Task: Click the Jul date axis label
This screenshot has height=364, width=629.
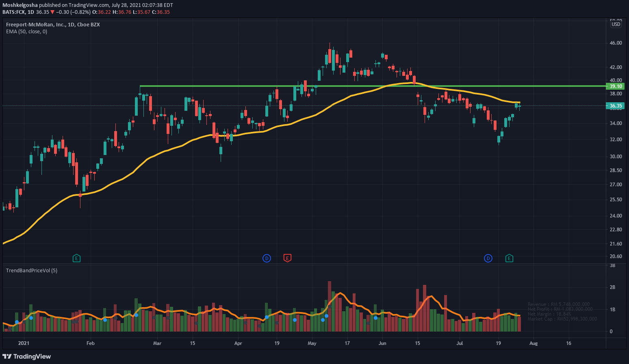Action: pyautogui.click(x=460, y=343)
